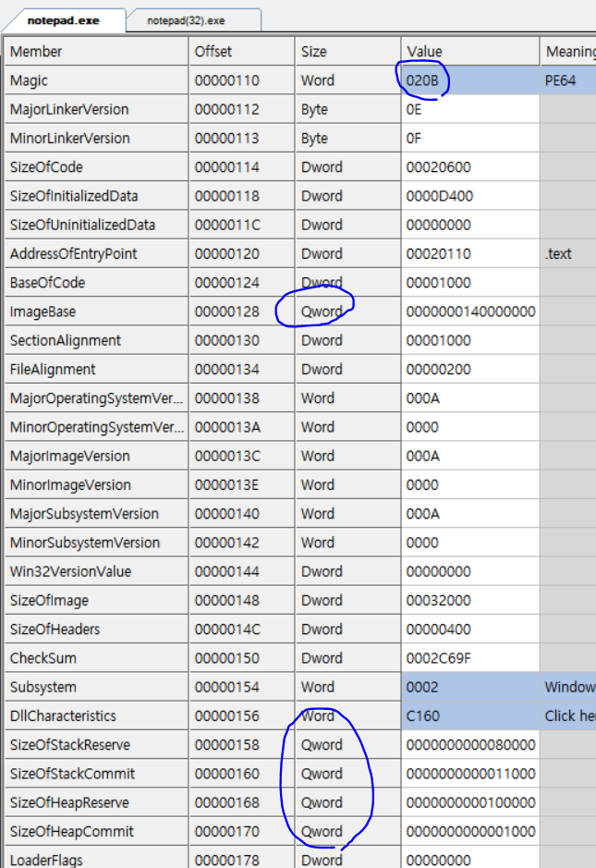The image size is (596, 868).
Task: Click the value 0000000000001000
Action: 470,831
